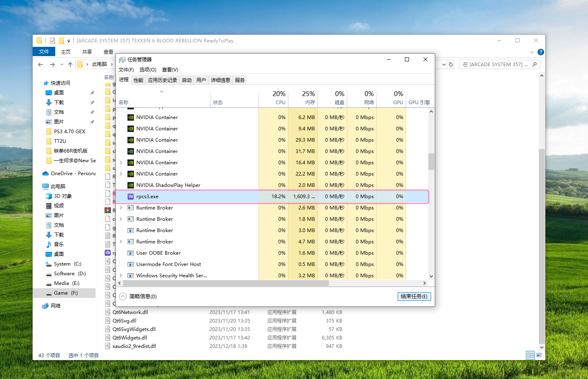Open the Task Manager Options menu
The height and width of the screenshot is (379, 588).
[x=148, y=70]
